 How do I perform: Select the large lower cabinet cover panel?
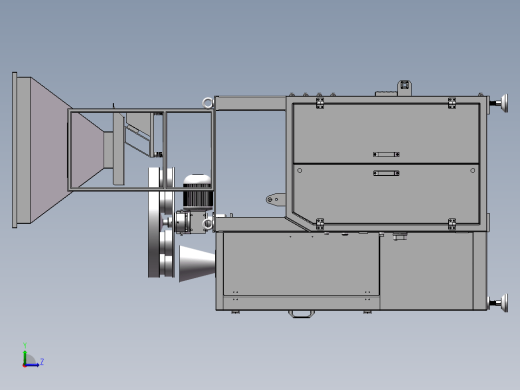pyautogui.click(x=301, y=264)
